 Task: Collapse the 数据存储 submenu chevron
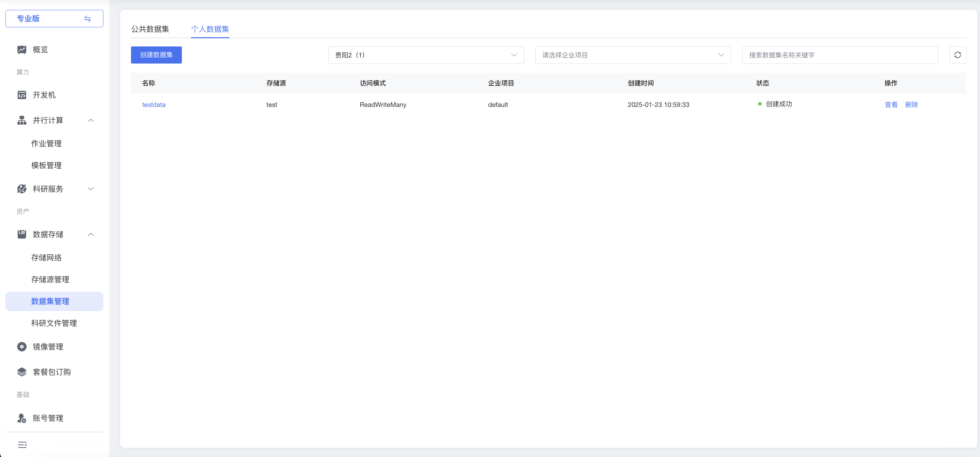click(x=91, y=234)
